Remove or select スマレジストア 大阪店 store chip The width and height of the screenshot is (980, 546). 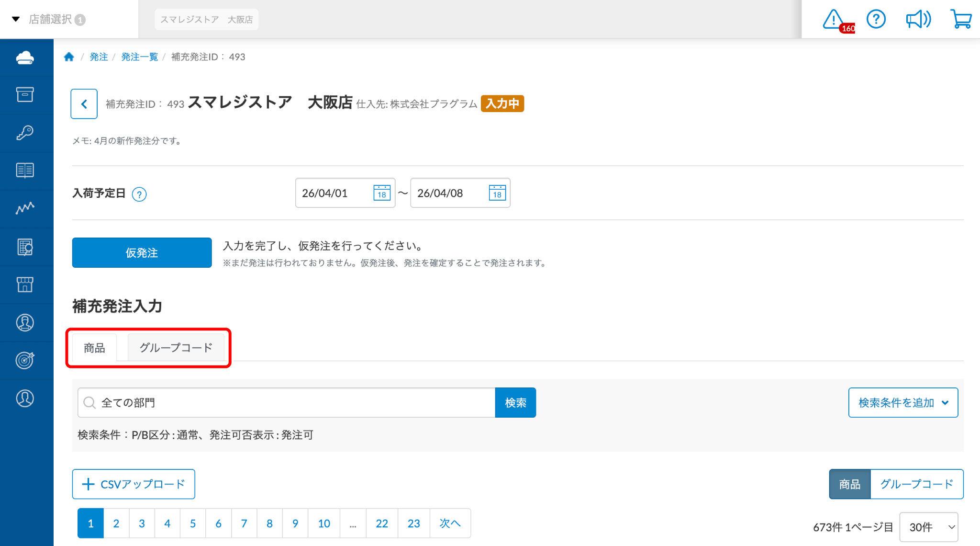[206, 20]
